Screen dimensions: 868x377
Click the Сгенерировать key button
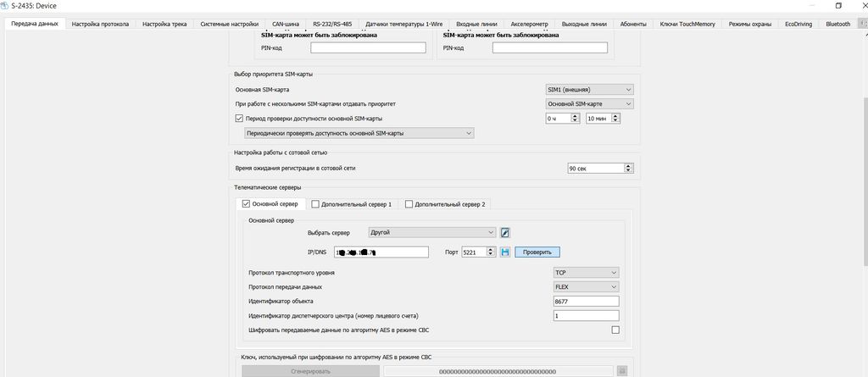point(310,371)
